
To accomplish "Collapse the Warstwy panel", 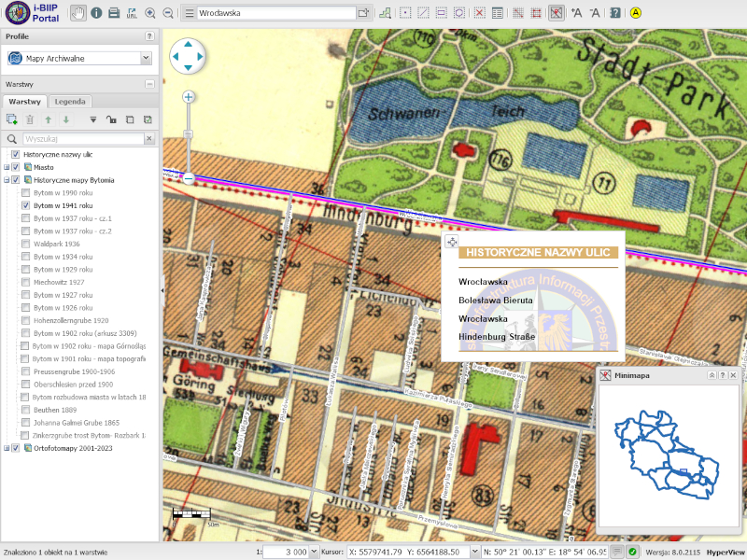I will pyautogui.click(x=149, y=84).
